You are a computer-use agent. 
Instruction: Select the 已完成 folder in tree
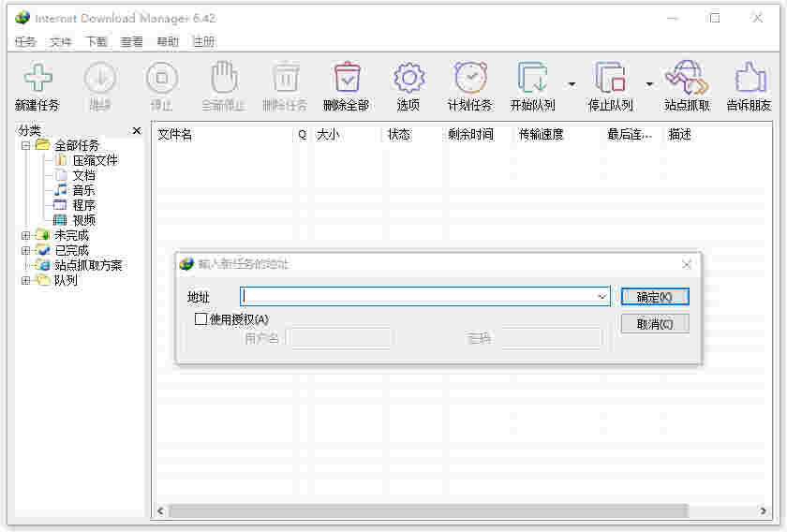[71, 250]
